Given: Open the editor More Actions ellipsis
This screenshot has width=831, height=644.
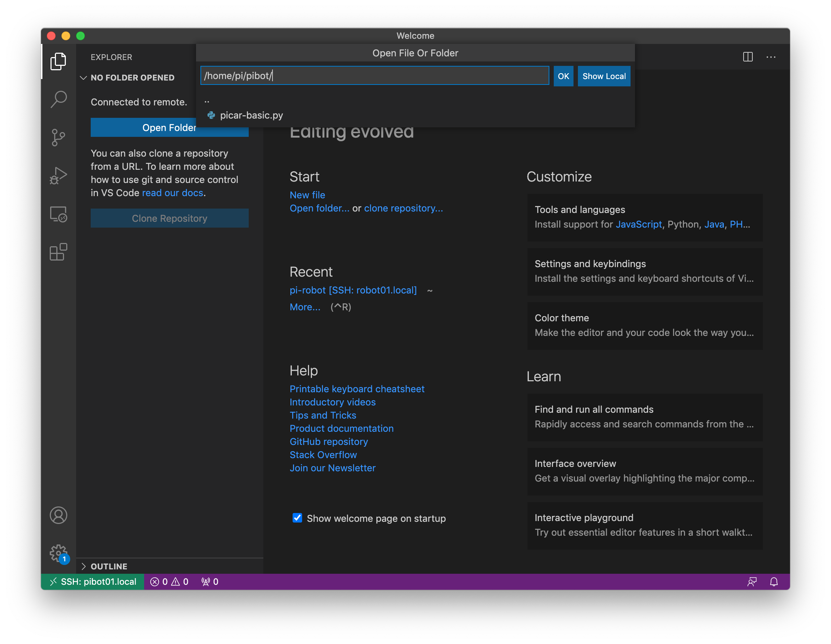Looking at the screenshot, I should (x=771, y=57).
